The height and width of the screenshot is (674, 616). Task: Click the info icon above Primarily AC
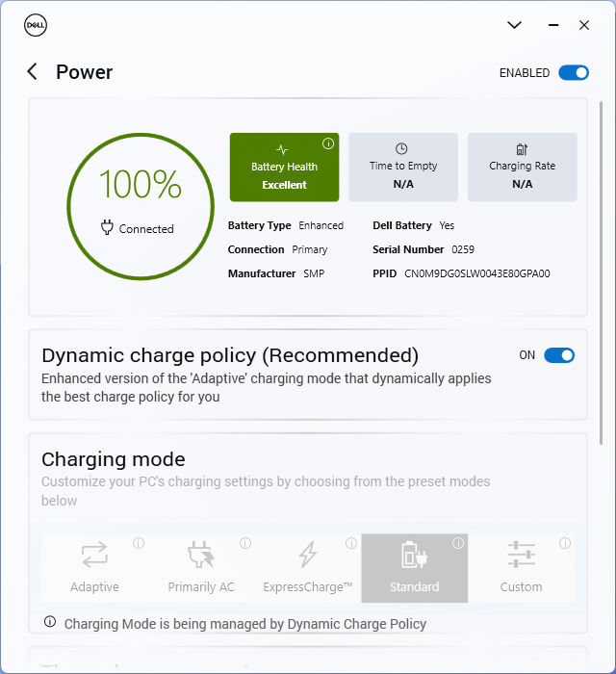pyautogui.click(x=244, y=543)
